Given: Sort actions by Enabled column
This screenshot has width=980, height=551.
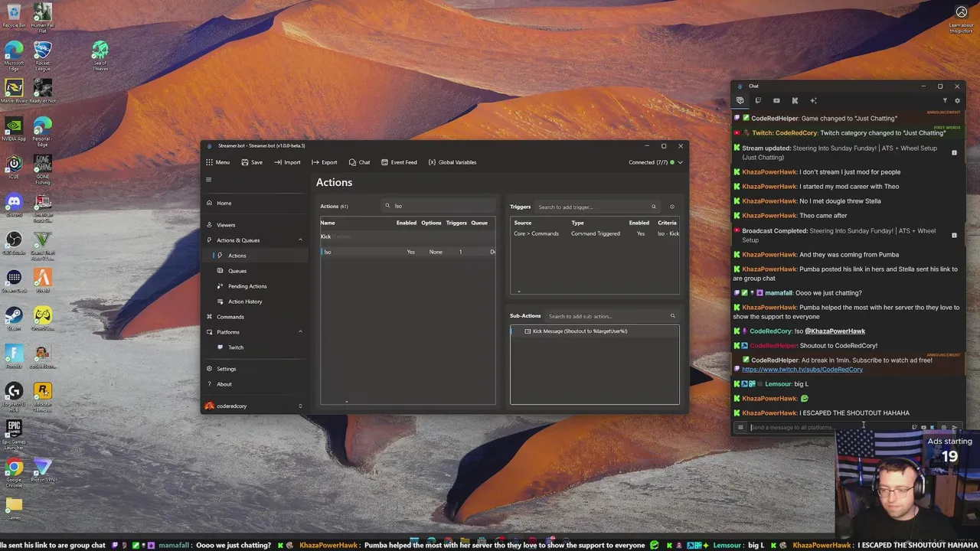Looking at the screenshot, I should tap(406, 223).
